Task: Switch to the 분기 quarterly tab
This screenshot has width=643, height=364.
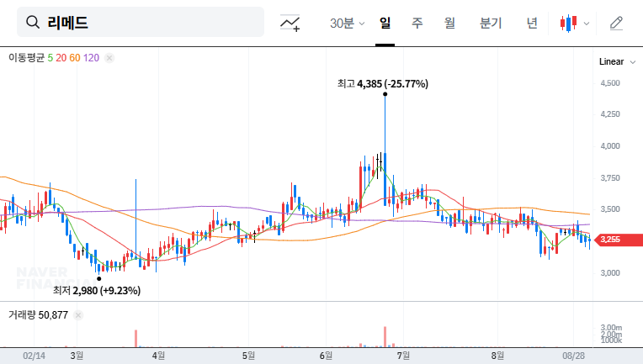Action: pyautogui.click(x=491, y=23)
